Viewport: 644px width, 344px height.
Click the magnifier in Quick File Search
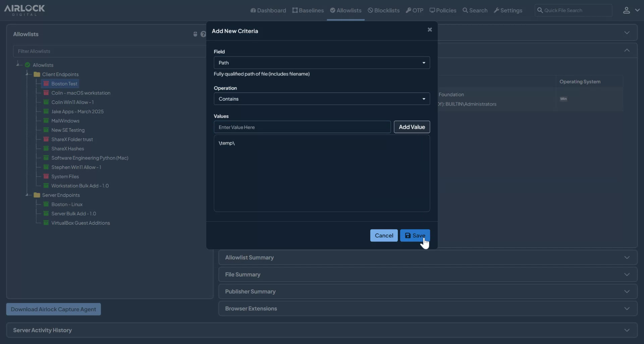tap(540, 10)
